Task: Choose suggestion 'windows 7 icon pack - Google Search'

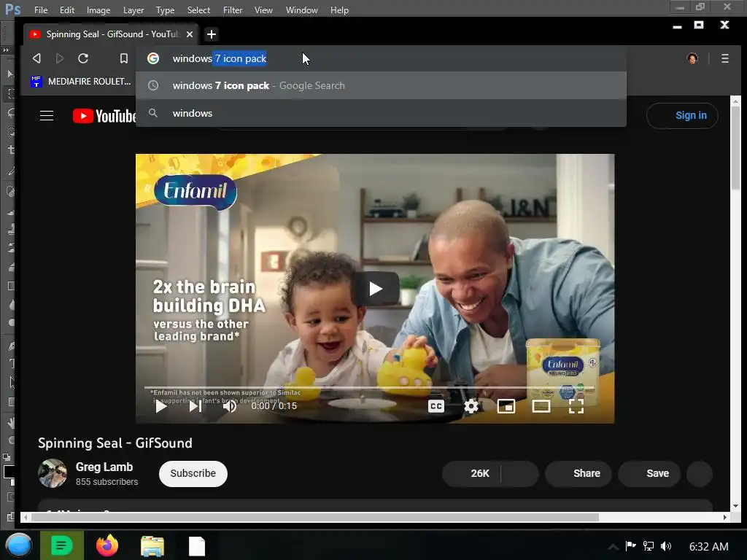Action: [381, 86]
